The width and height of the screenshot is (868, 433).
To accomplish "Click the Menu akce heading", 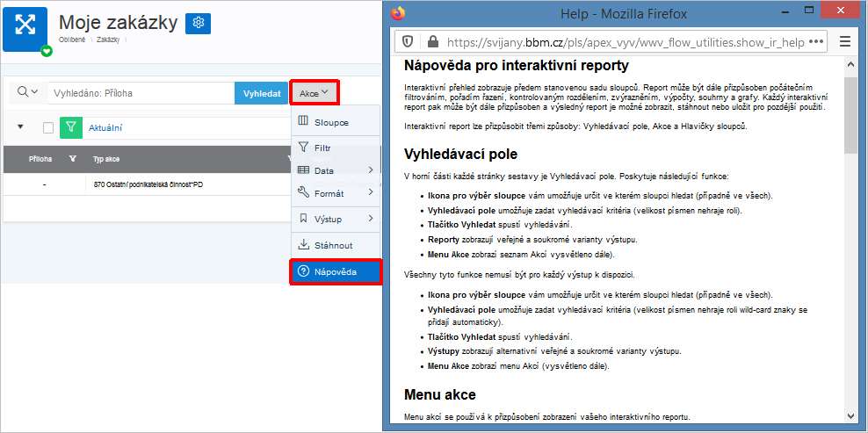I will pos(440,394).
